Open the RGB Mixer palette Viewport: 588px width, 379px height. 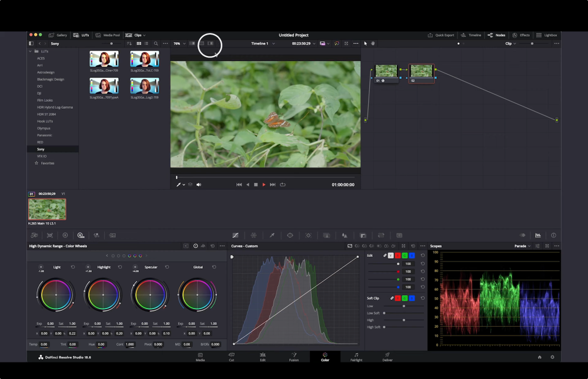pyautogui.click(x=96, y=236)
